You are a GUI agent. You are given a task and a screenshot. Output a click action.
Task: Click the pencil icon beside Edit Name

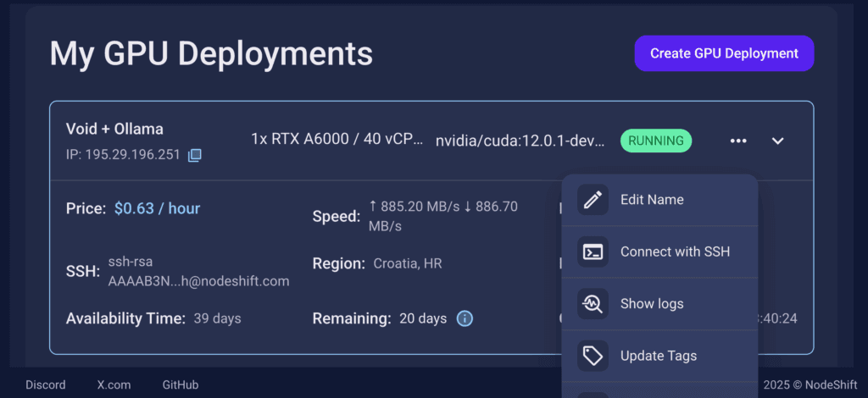(x=593, y=200)
